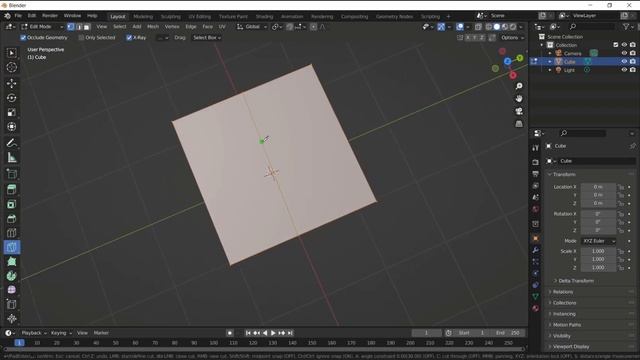
Task: Select the Bevel tool
Action: tap(11, 218)
